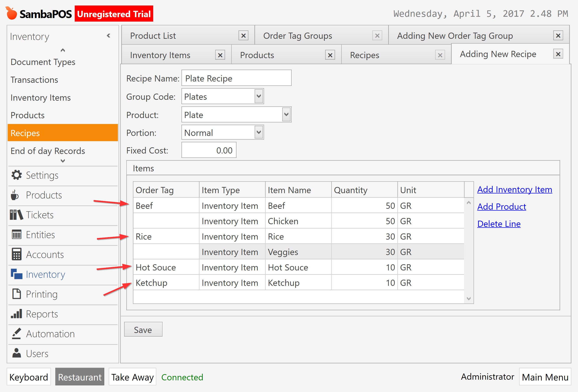Open the Automation module in sidebar
Image resolution: width=578 pixels, height=392 pixels.
63,334
